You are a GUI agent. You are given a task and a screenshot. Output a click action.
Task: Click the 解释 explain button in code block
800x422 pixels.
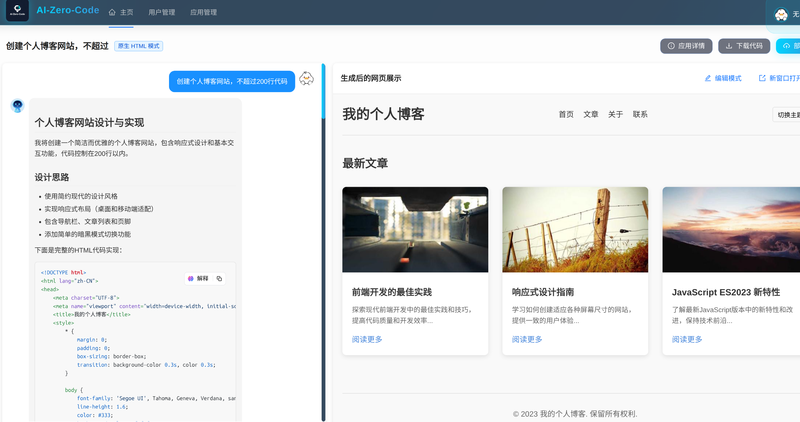[198, 279]
